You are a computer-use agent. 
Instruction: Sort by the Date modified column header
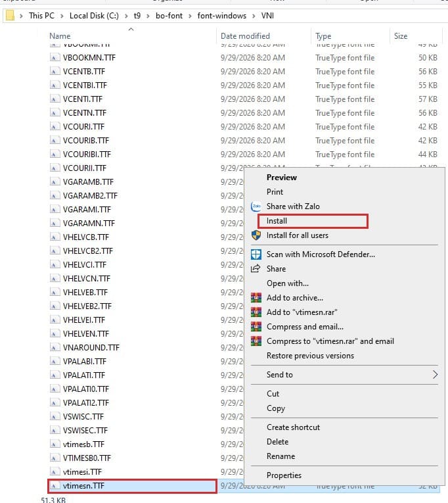coord(245,36)
